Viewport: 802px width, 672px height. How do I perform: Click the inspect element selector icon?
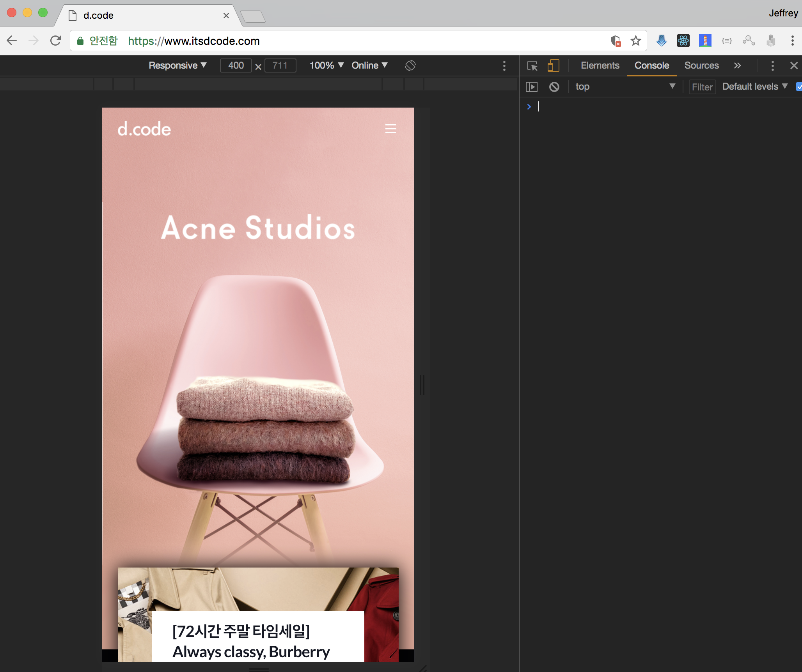point(532,65)
